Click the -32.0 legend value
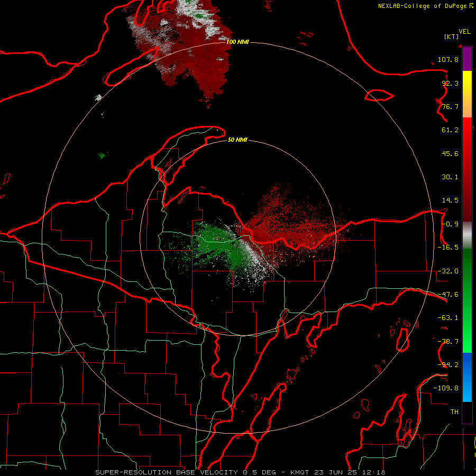The image size is (476, 476). click(x=448, y=271)
